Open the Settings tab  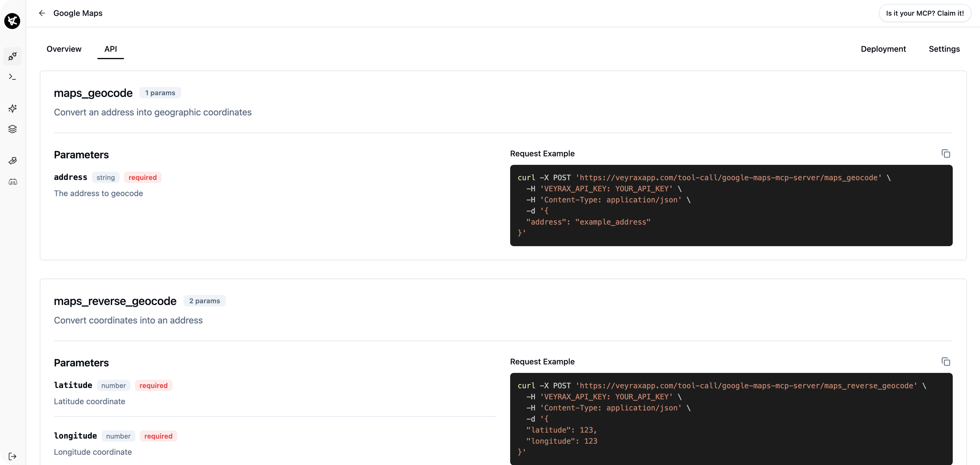(x=944, y=49)
